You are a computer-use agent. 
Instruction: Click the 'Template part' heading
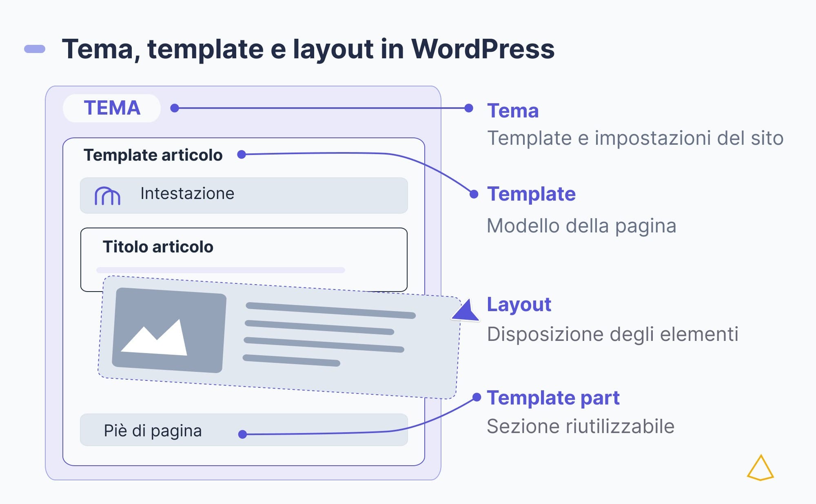[553, 398]
